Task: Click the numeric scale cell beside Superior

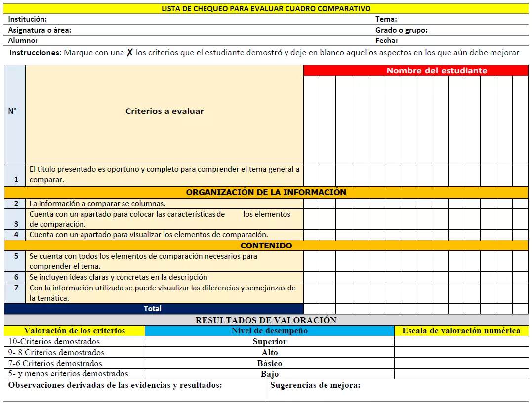Action: pyautogui.click(x=461, y=341)
